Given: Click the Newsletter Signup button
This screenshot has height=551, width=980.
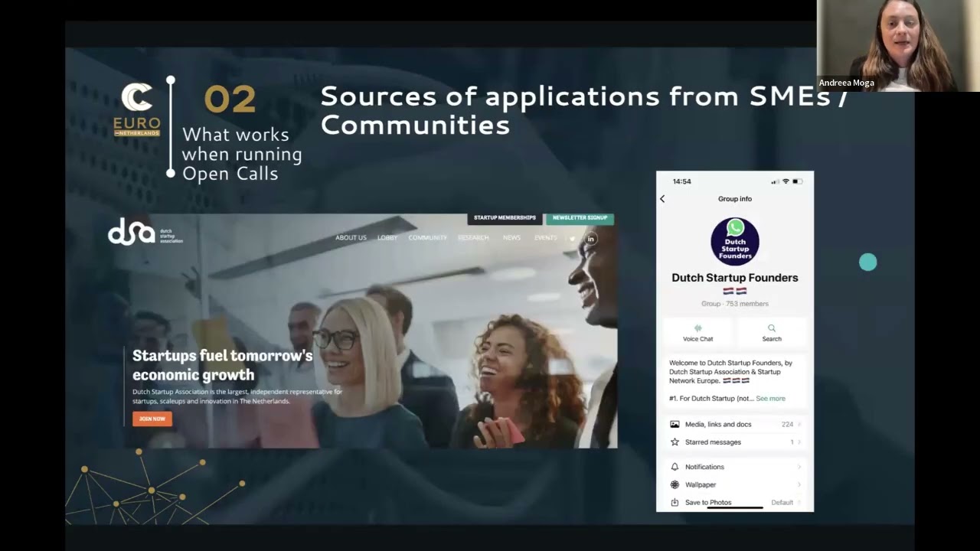Looking at the screenshot, I should 580,218.
